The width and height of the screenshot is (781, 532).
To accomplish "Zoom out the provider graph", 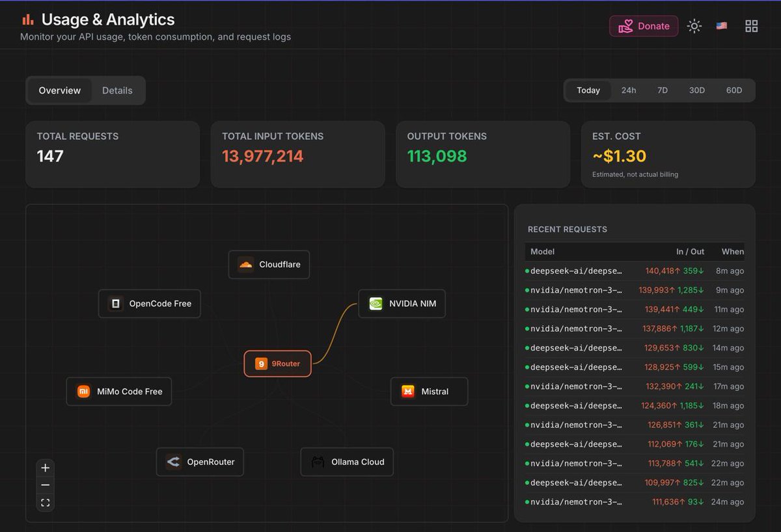I will point(45,485).
